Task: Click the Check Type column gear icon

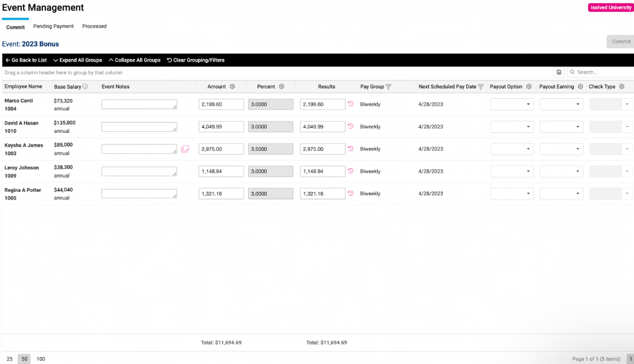Action: coord(622,87)
